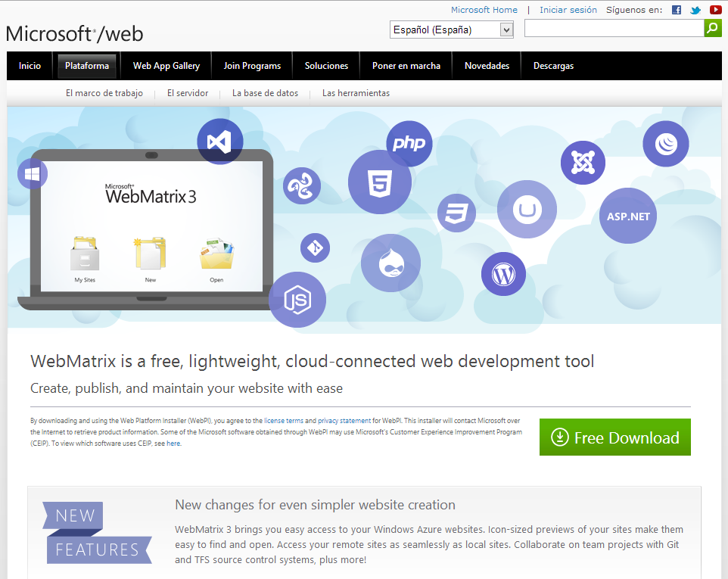This screenshot has width=728, height=579.
Task: Open the license terms link
Action: (283, 420)
